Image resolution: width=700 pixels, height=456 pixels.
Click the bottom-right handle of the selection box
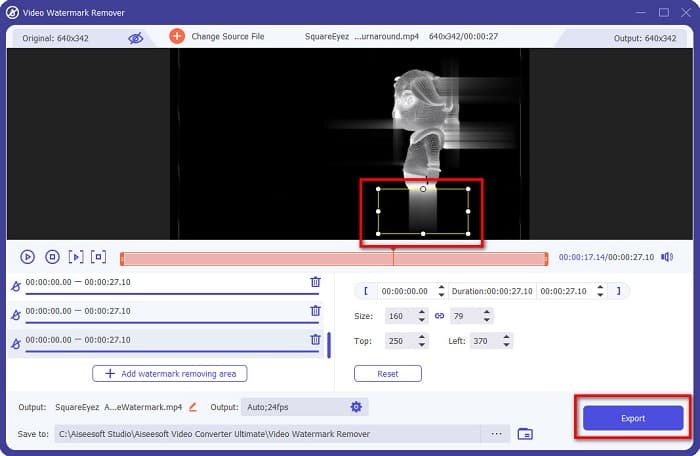coord(468,234)
